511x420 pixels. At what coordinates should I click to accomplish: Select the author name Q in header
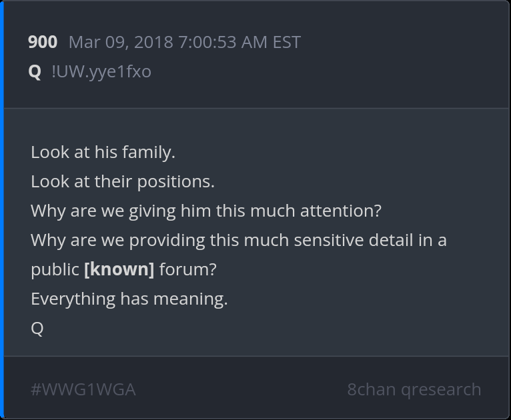[35, 71]
